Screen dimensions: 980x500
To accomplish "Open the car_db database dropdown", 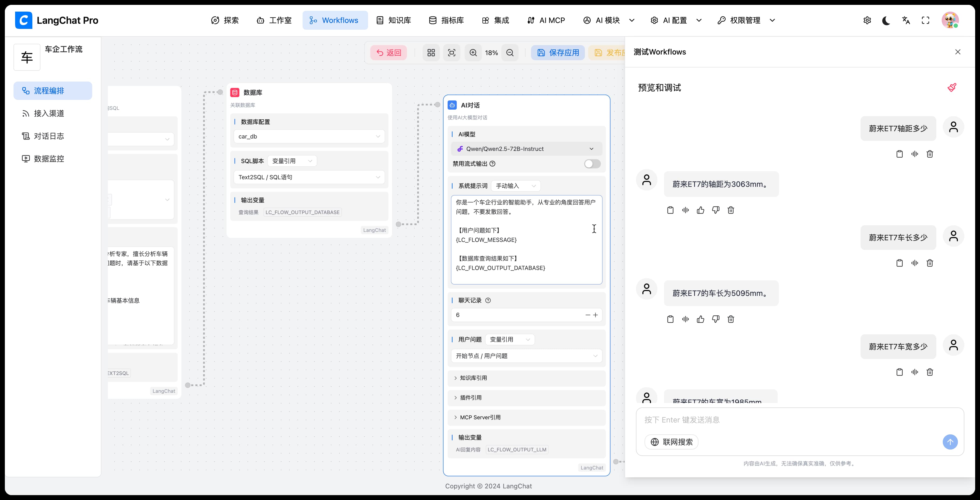I will coord(309,136).
